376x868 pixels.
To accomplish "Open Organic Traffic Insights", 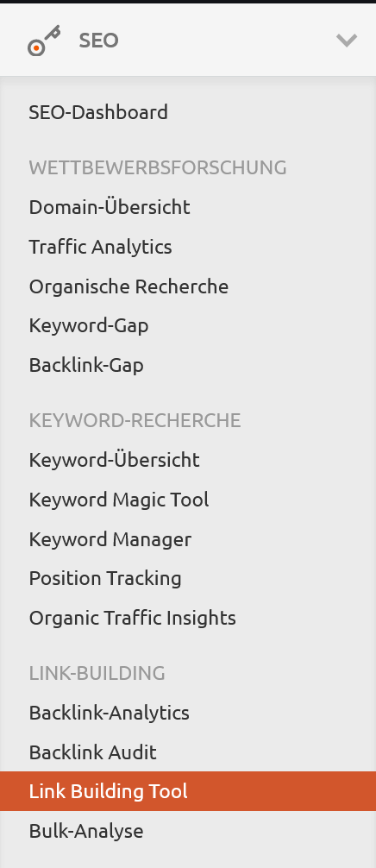I will click(x=133, y=618).
